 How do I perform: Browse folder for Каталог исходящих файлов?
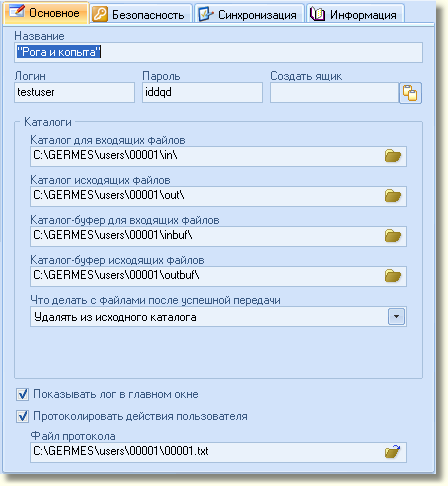click(393, 196)
